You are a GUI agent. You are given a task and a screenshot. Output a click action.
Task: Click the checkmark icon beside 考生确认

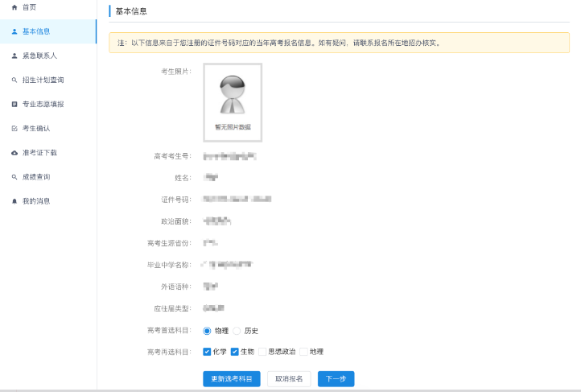coord(14,128)
